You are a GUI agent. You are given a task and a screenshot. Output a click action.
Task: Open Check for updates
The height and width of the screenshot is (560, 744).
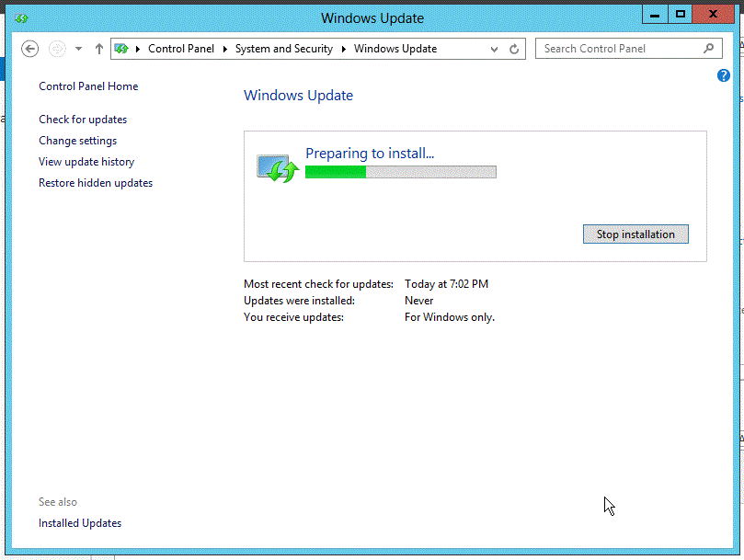82,119
